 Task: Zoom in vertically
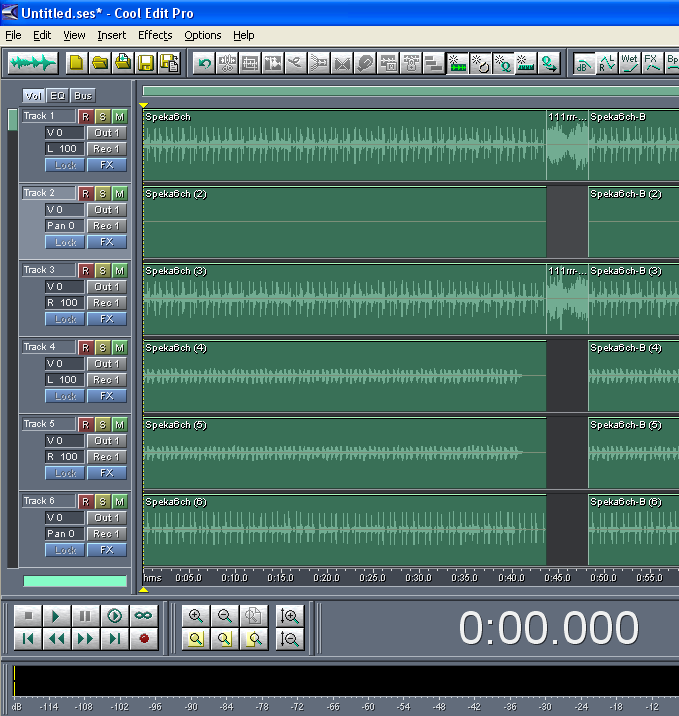click(x=290, y=616)
